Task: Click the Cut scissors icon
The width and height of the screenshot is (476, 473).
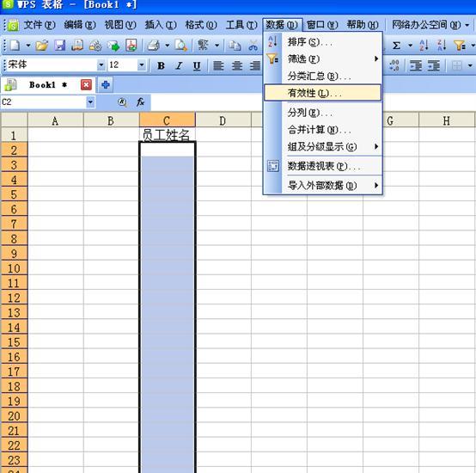Action: click(253, 46)
